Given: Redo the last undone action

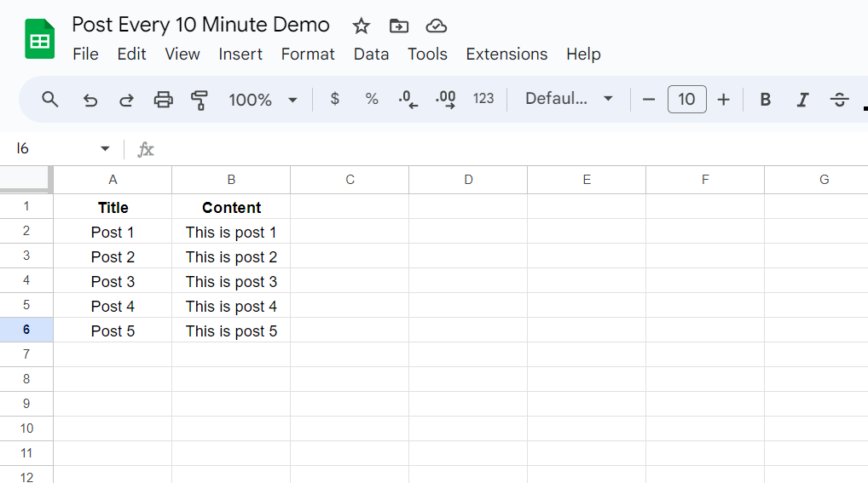Looking at the screenshot, I should 126,100.
